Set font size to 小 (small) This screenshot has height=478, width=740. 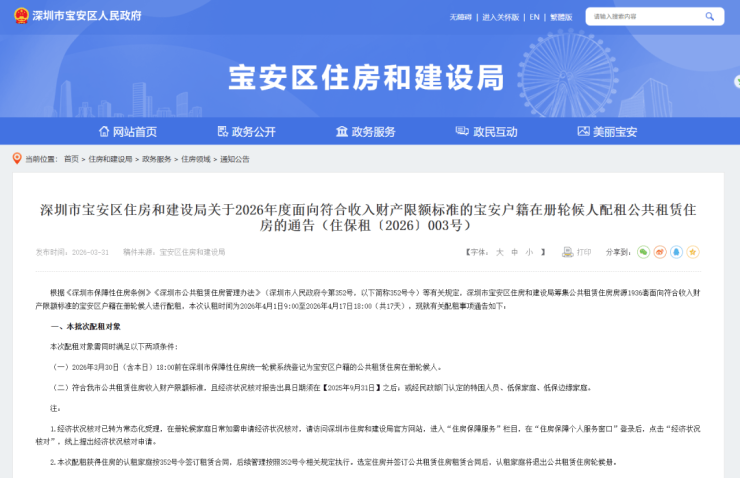pos(529,252)
